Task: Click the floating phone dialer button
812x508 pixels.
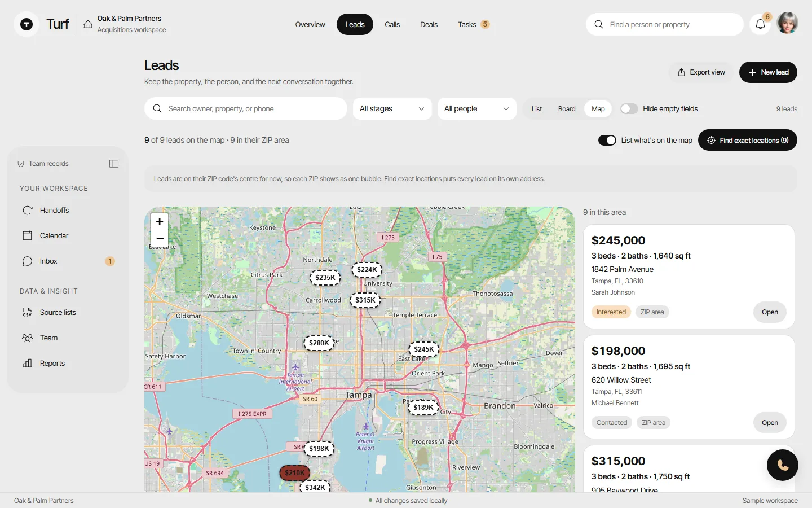Action: [783, 465]
